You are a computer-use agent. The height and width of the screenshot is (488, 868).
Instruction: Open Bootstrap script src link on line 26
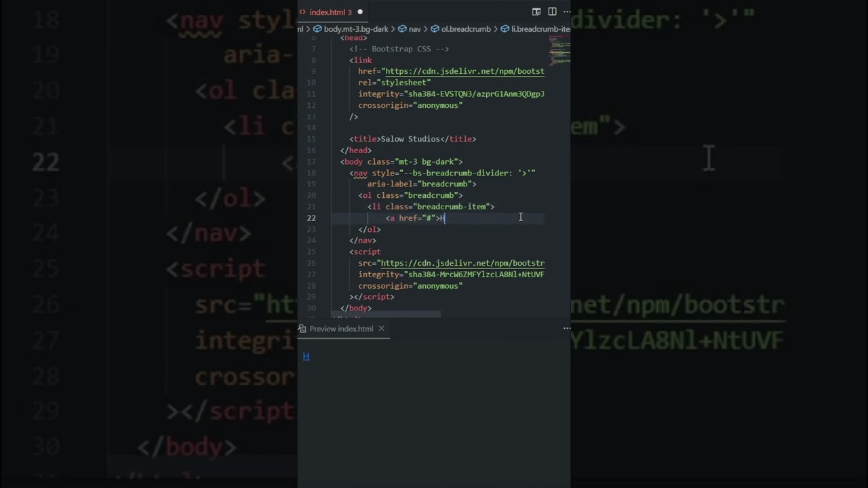[x=462, y=263]
